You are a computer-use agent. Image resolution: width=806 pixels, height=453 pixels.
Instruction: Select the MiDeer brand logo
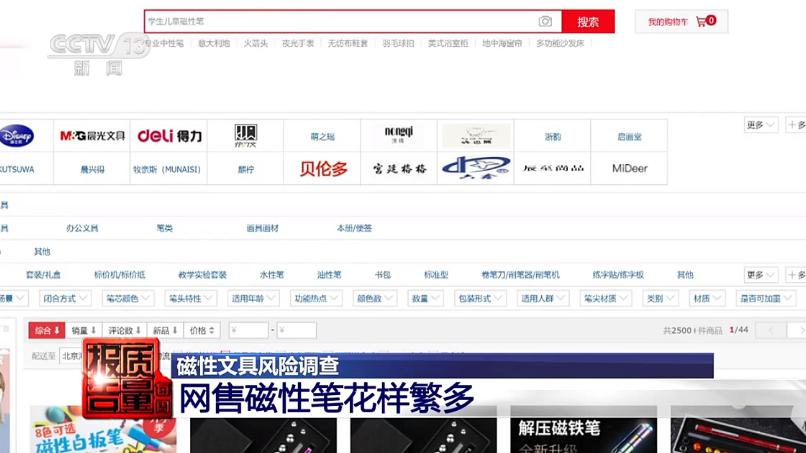point(630,169)
